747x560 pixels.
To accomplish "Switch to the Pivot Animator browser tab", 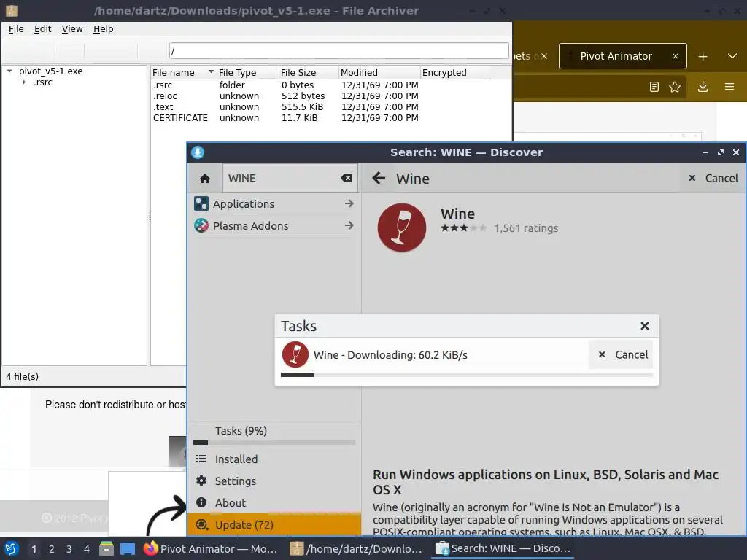I will tap(616, 56).
